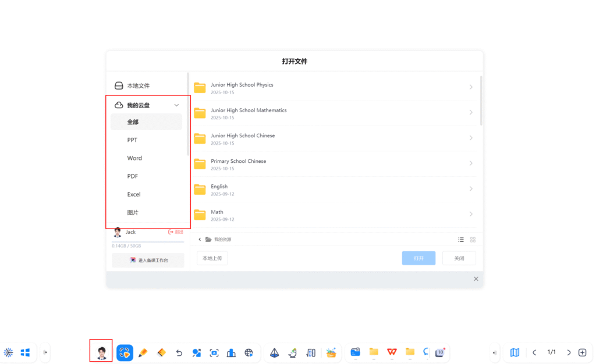
Task: Expand the Junior High School Physics folder
Action: tap(471, 87)
